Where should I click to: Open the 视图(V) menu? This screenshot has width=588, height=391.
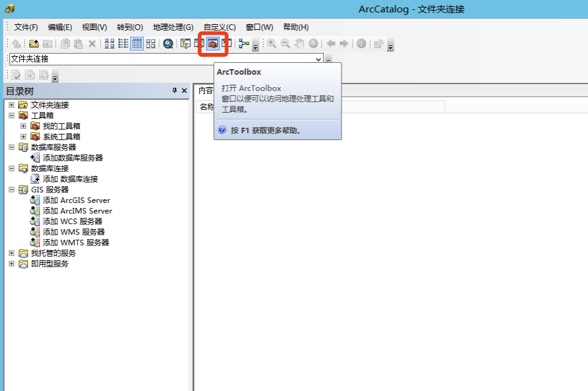coord(94,27)
